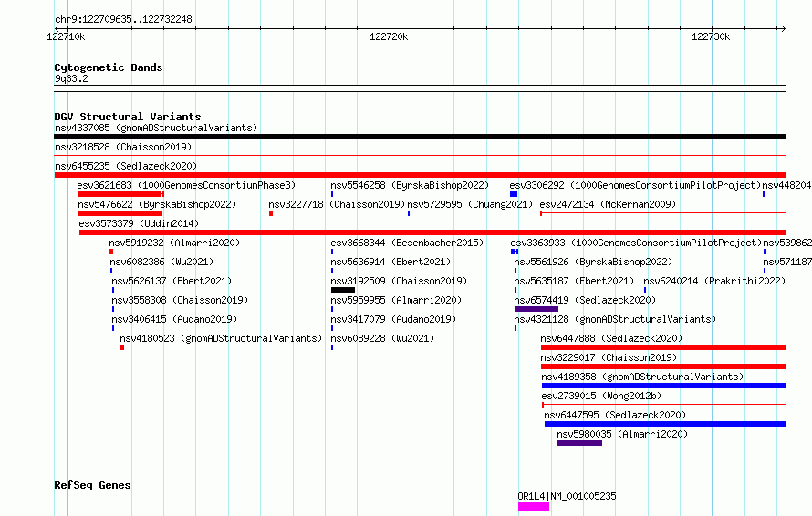Select nsv4189358 gnomADStructuralVariants label
Screen dimensions: 812x516
[642, 377]
